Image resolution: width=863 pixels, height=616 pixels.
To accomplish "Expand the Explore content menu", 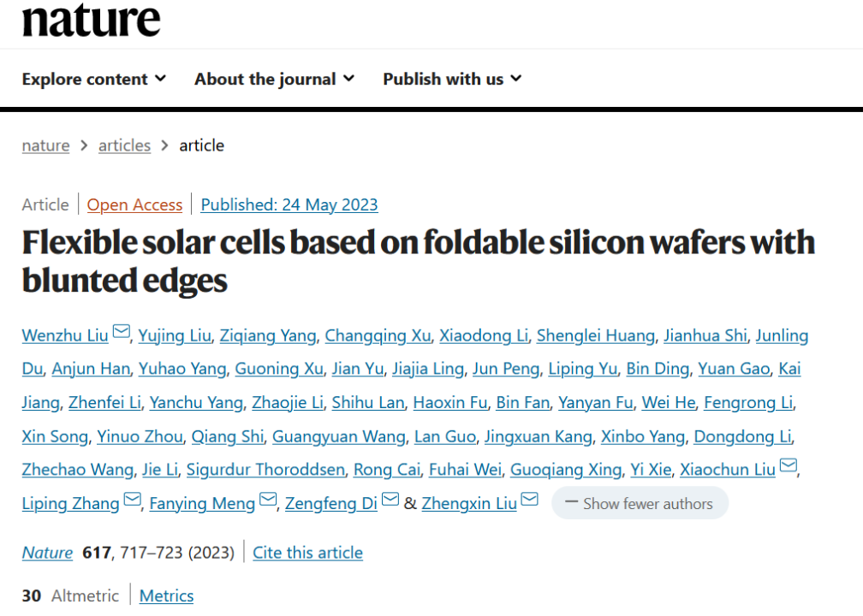I will [x=93, y=79].
